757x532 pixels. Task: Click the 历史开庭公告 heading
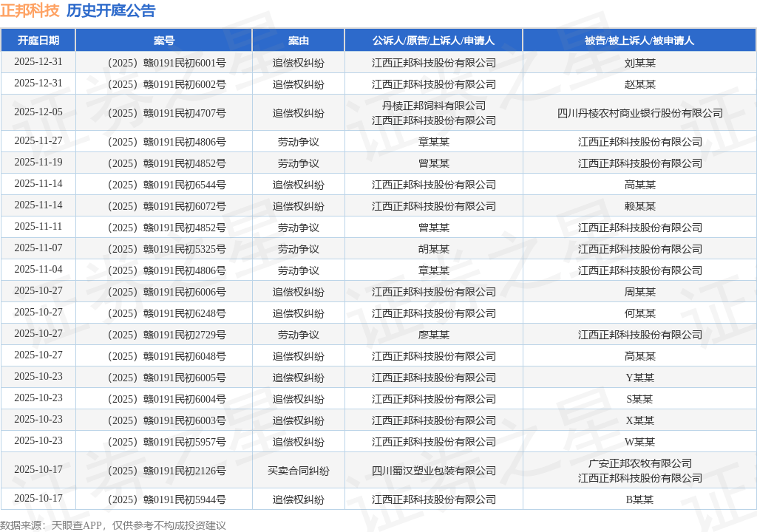click(x=111, y=10)
